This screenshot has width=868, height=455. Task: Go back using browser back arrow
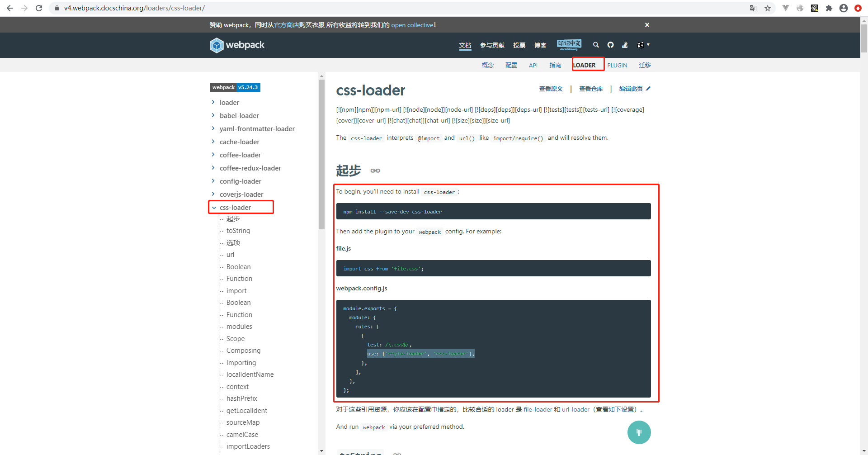10,8
